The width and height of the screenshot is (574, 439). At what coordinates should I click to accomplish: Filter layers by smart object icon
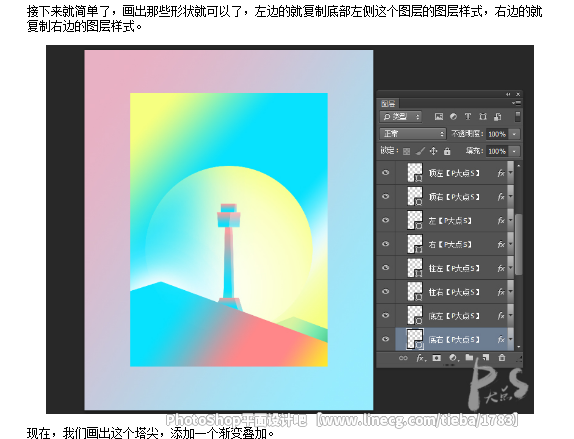point(497,116)
